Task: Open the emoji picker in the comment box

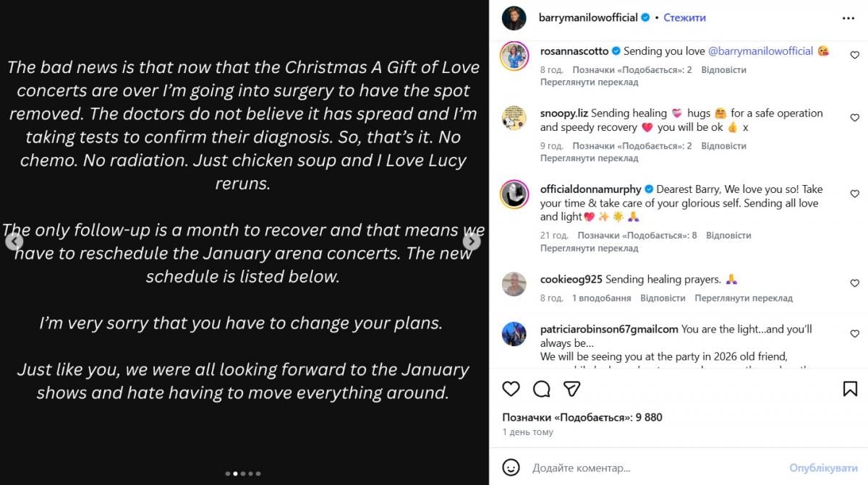Action: [511, 468]
